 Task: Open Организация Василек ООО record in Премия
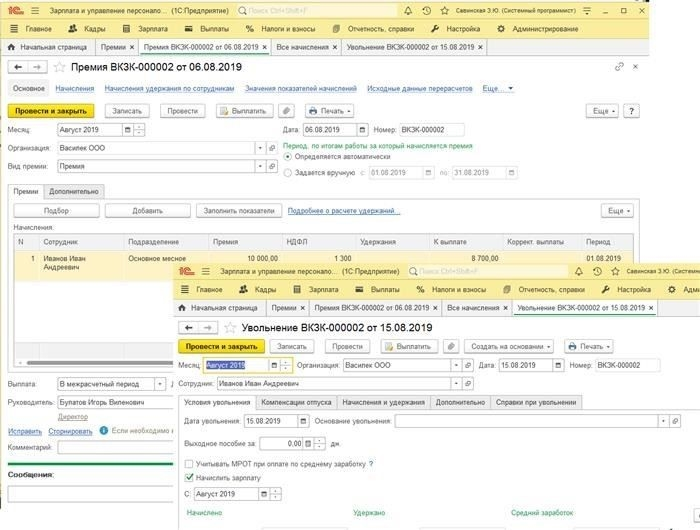(272, 148)
